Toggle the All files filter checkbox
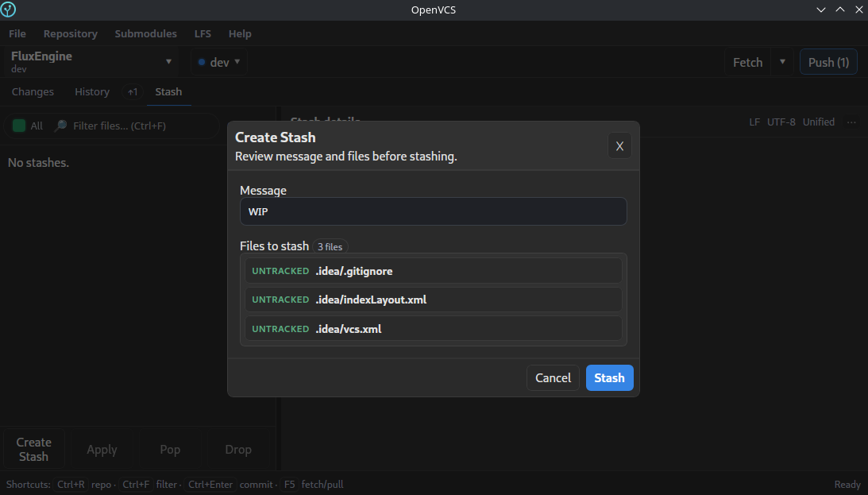 click(17, 125)
